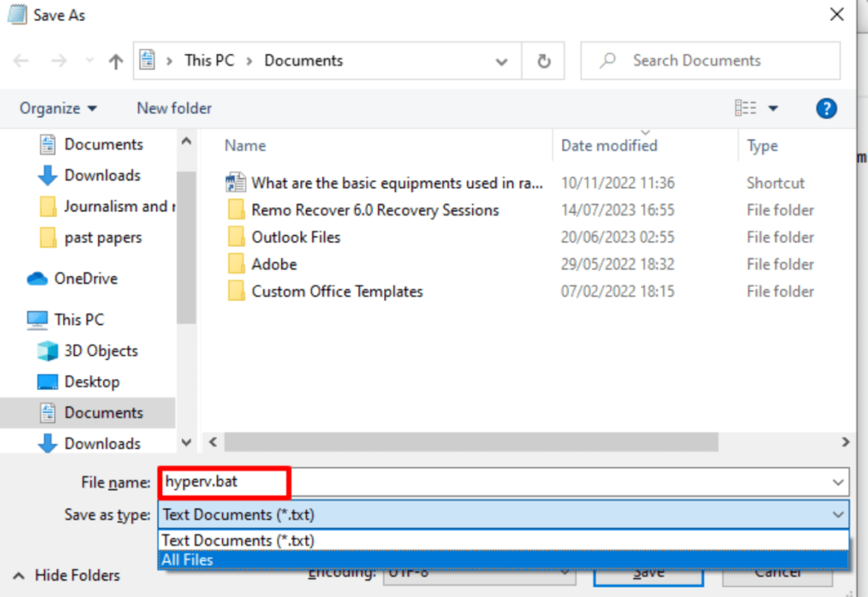Create a New folder
This screenshot has width=868, height=597.
tap(173, 108)
